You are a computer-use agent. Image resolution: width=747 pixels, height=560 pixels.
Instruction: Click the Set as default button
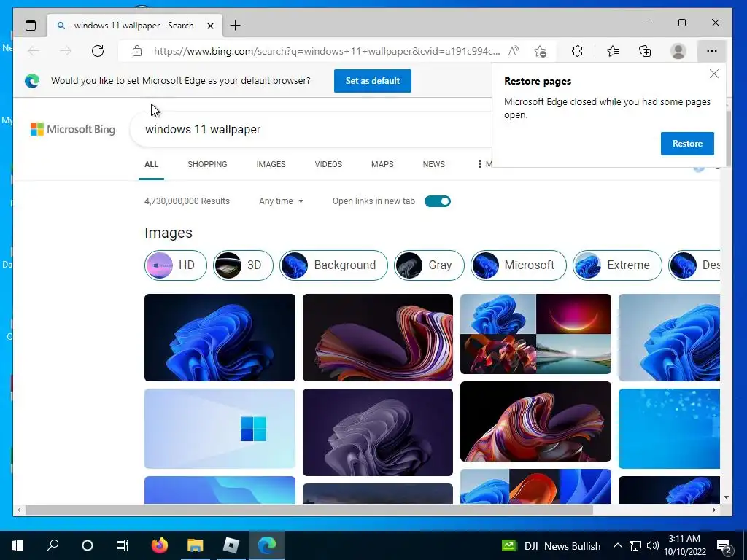pos(373,81)
